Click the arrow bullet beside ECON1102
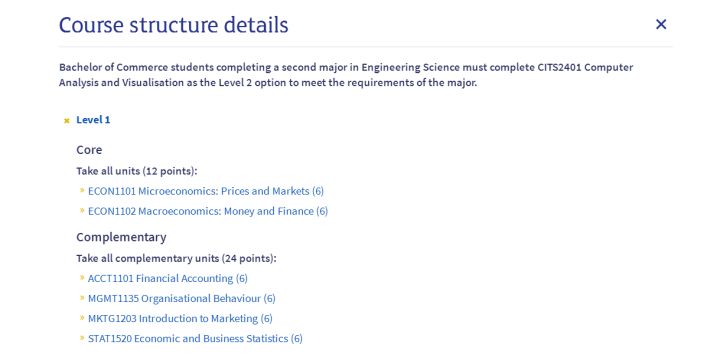 (82, 210)
